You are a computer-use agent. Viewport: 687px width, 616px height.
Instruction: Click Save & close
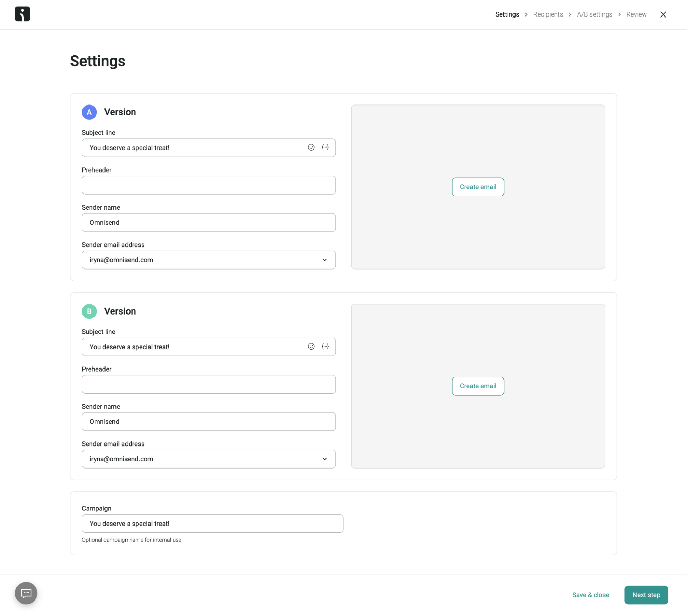(x=590, y=595)
